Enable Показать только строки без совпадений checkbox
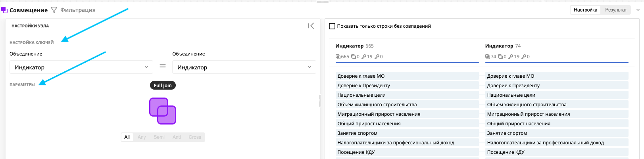Viewport: 644px width, 159px height. [x=332, y=26]
